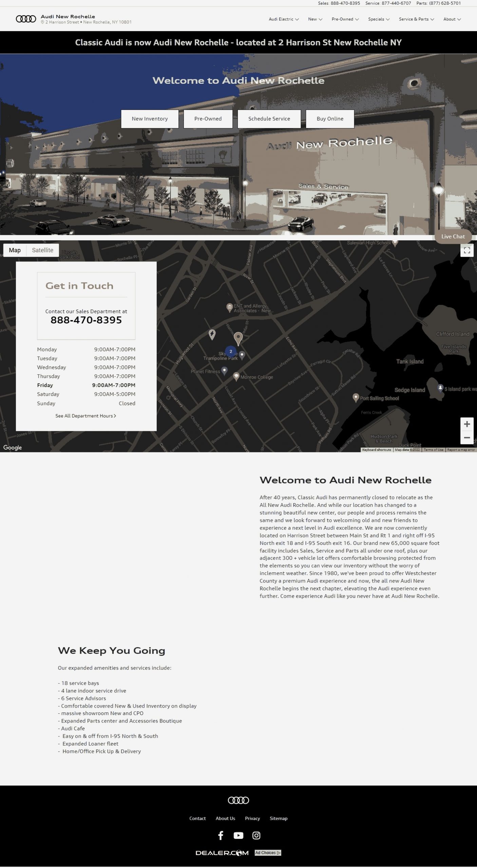Open the Facebook page icon in footer
Viewport: 477px width, 868px height.
pyautogui.click(x=221, y=835)
